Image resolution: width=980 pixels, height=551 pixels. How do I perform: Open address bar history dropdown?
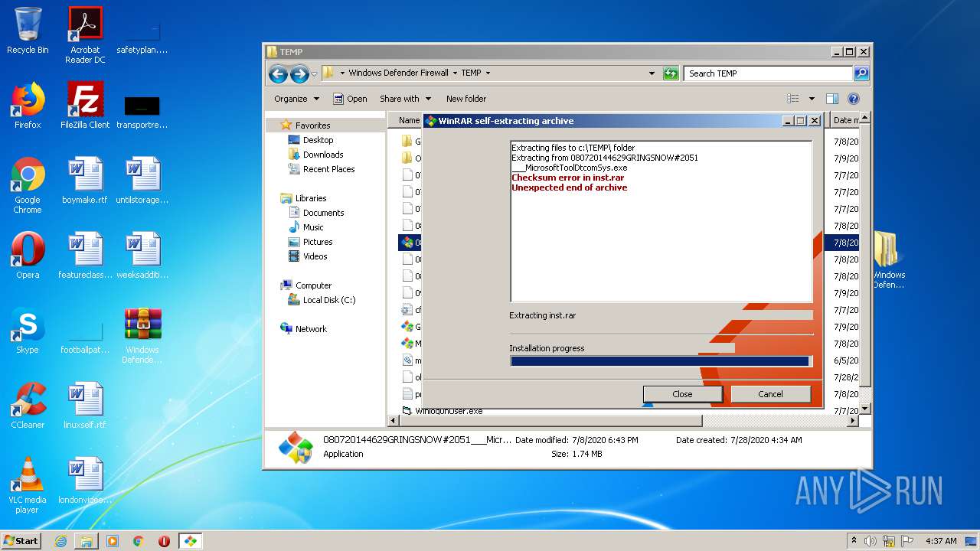pos(652,73)
